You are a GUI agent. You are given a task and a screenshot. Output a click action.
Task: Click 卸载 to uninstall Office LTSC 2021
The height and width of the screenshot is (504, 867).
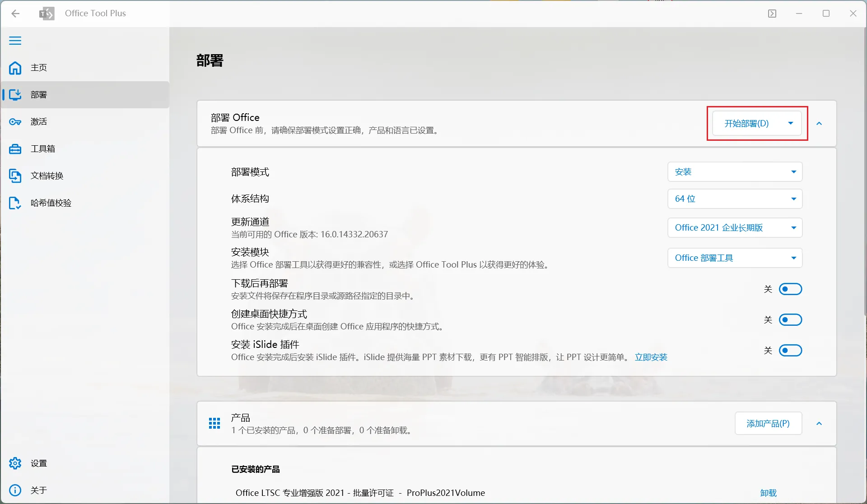pyautogui.click(x=768, y=493)
